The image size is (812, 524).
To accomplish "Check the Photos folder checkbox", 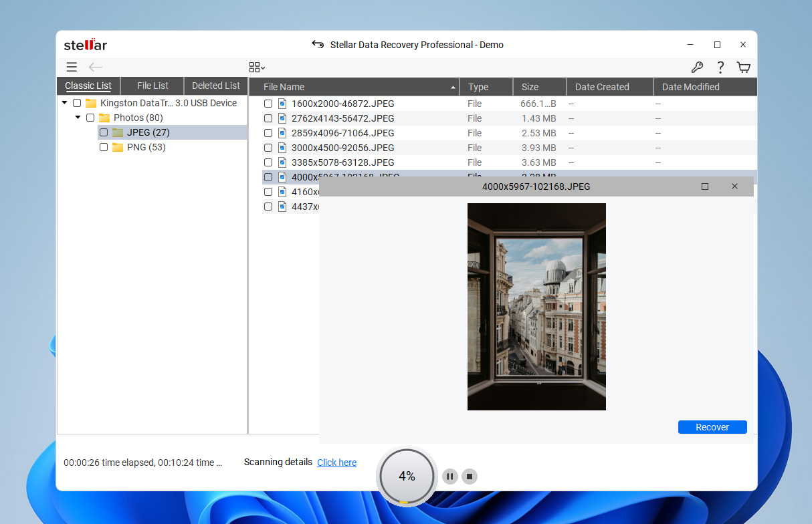I will click(90, 117).
